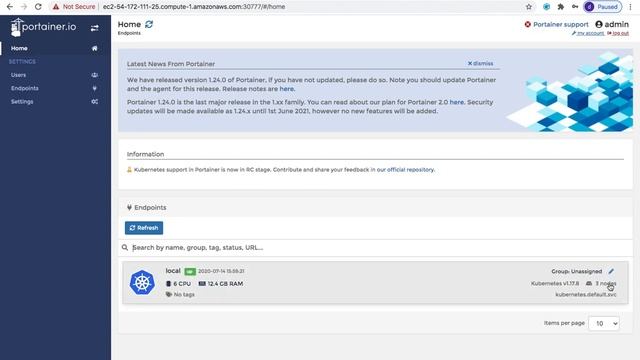Click the Kubernetes wheel logo
The image size is (640, 360).
(142, 282)
